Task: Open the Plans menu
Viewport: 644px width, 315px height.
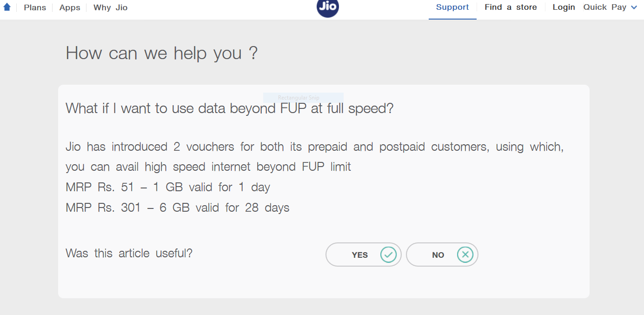Action: click(x=35, y=7)
